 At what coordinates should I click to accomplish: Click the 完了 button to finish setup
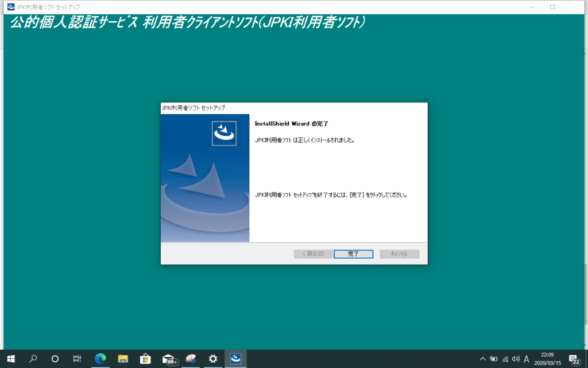click(x=353, y=254)
